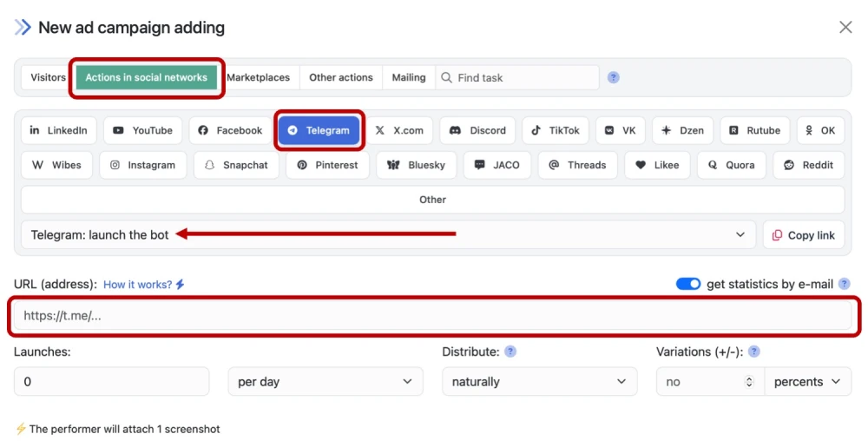
Task: Expand the per day period dropdown
Action: tap(325, 382)
